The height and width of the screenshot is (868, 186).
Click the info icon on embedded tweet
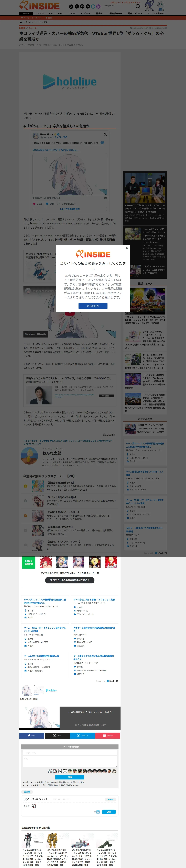[x=105, y=198]
